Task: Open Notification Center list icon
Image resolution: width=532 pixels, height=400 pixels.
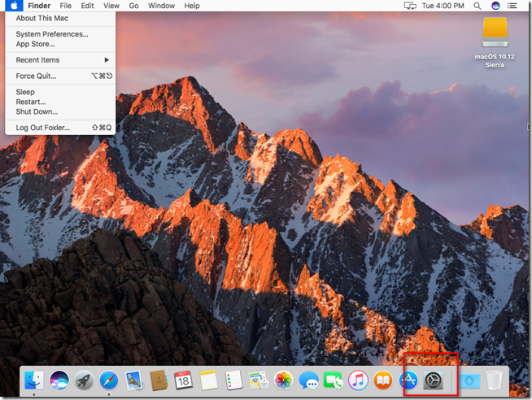Action: click(x=512, y=6)
